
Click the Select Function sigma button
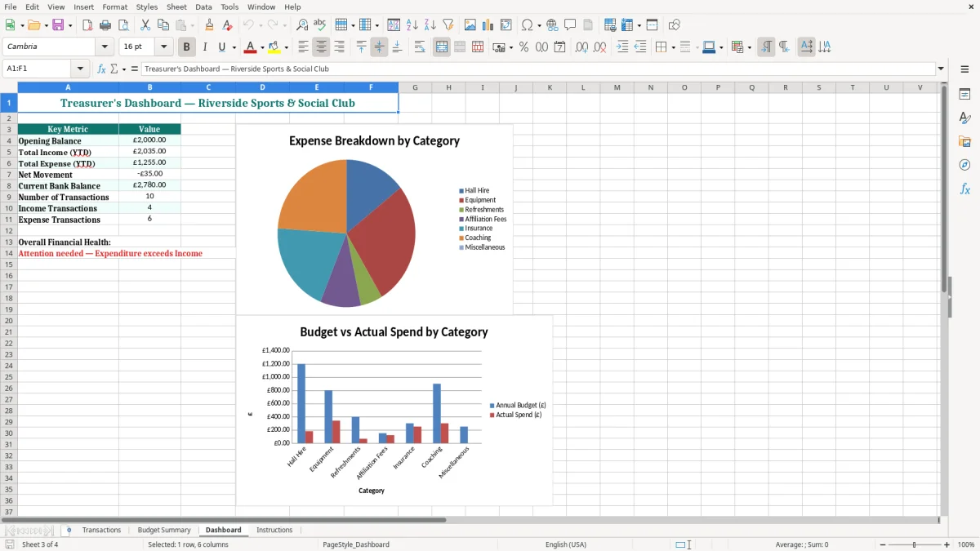click(114, 69)
